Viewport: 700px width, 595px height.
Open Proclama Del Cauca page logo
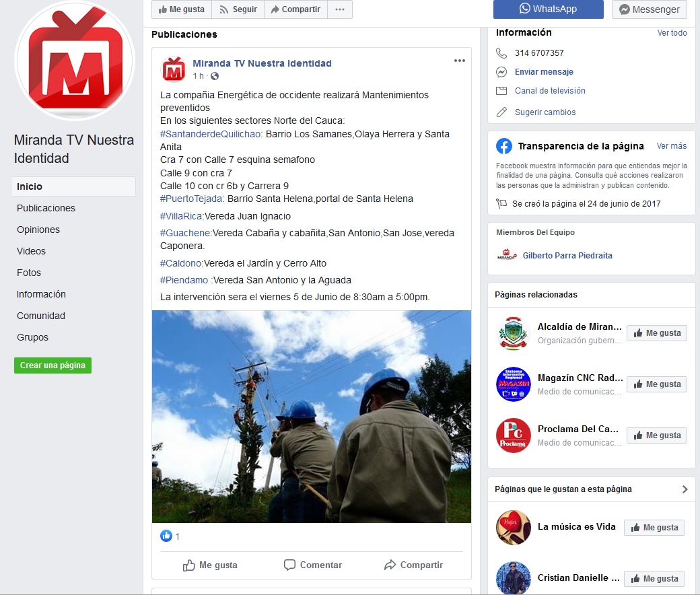click(x=514, y=435)
